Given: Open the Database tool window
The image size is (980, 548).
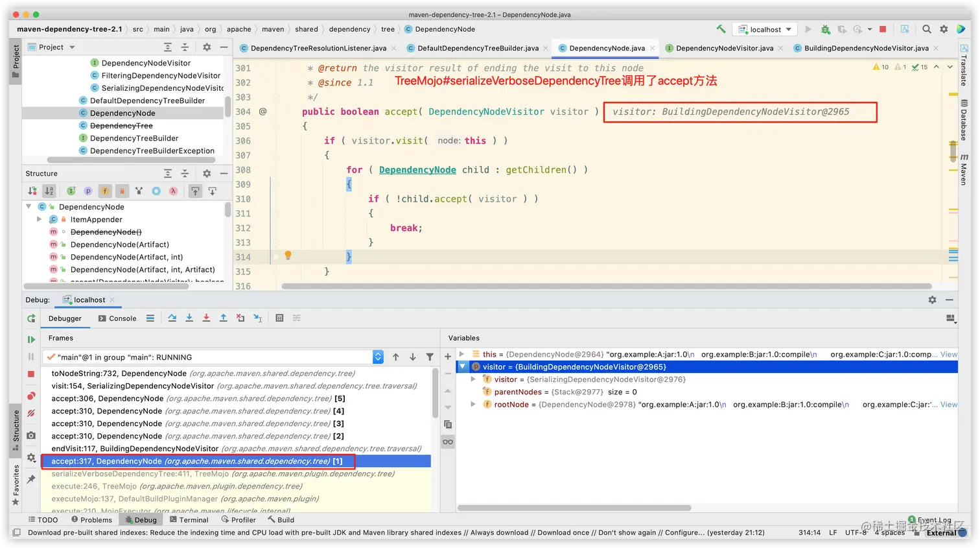Looking at the screenshot, I should [964, 121].
